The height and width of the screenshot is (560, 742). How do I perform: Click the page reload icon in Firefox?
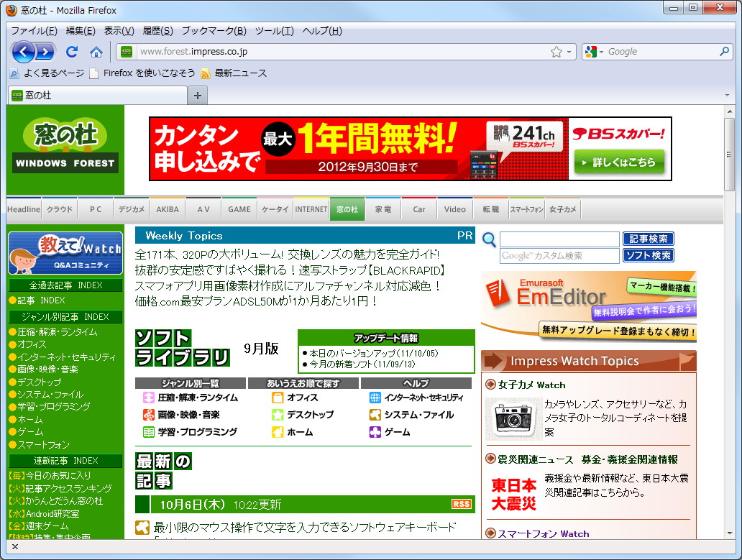click(x=71, y=51)
